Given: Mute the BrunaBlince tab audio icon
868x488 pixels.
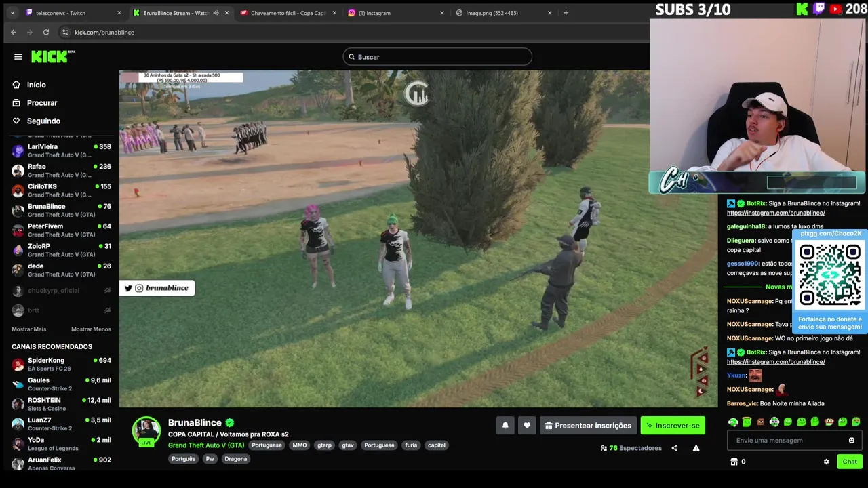Looking at the screenshot, I should pyautogui.click(x=216, y=12).
